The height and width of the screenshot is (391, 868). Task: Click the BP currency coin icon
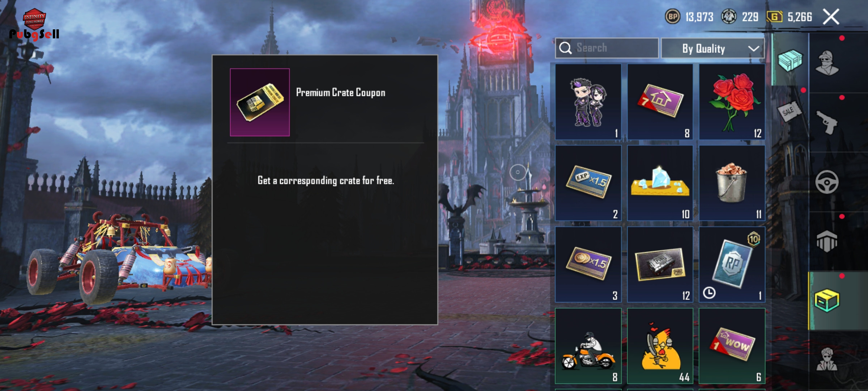(x=673, y=17)
